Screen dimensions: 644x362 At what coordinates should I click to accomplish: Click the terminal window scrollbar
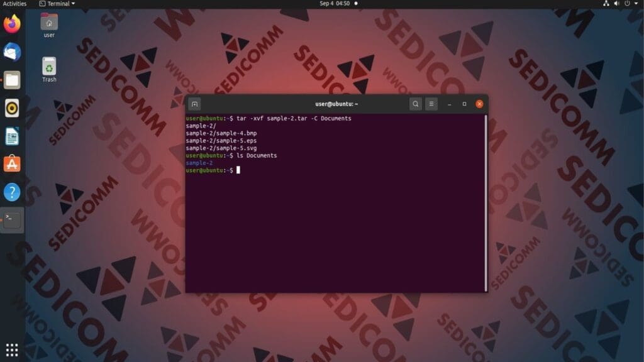[x=486, y=202]
